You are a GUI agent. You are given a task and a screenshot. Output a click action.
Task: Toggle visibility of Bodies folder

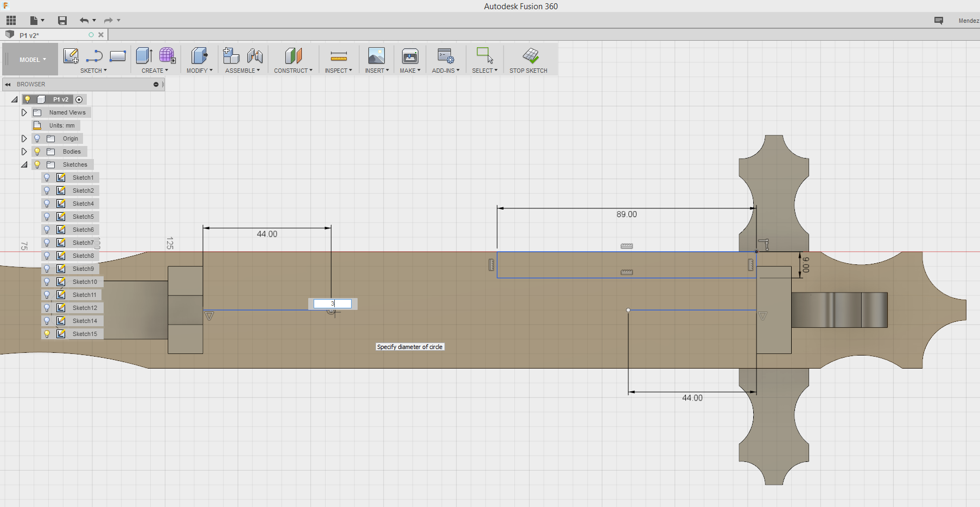tap(37, 151)
